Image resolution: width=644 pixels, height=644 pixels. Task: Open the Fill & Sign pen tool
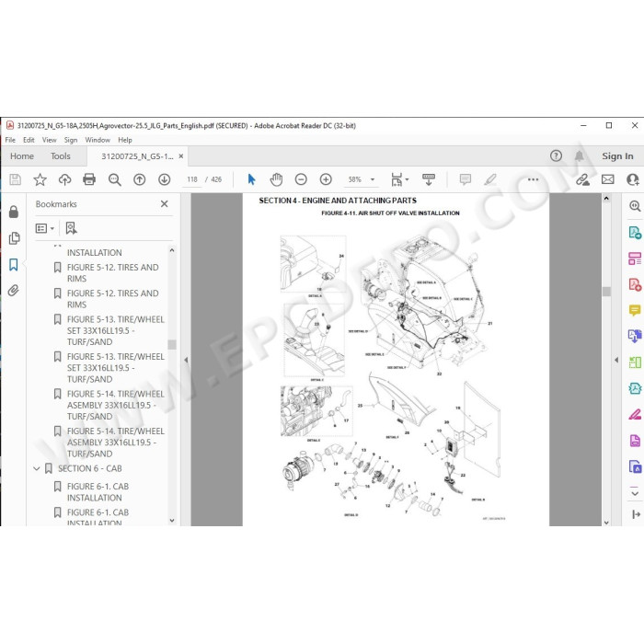tap(635, 414)
